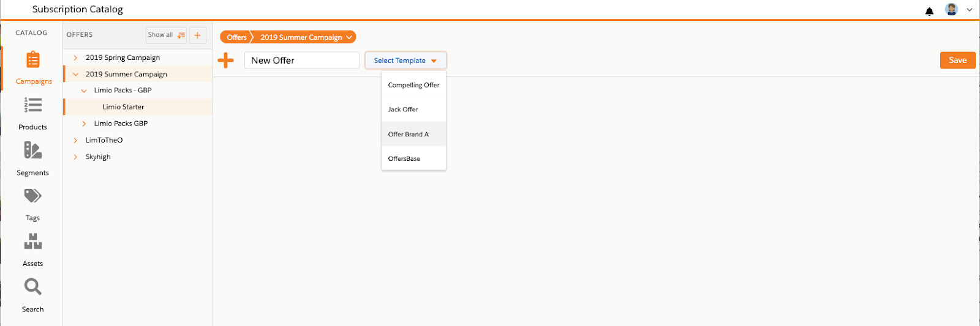Screen dimensions: 980x326
Task: Select 2019 Spring Campaign row
Action: point(138,57)
